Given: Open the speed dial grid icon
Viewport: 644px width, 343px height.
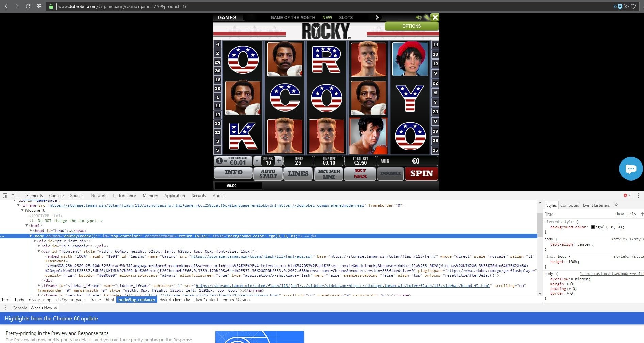Looking at the screenshot, I should tap(39, 6).
